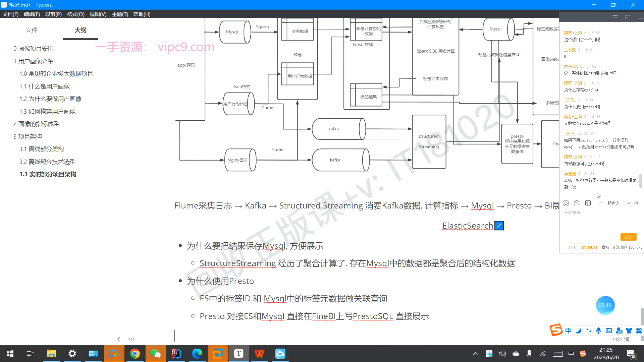Toggle source code mode in Typora
The width and height of the screenshot is (644, 362).
pyautogui.click(x=131, y=339)
